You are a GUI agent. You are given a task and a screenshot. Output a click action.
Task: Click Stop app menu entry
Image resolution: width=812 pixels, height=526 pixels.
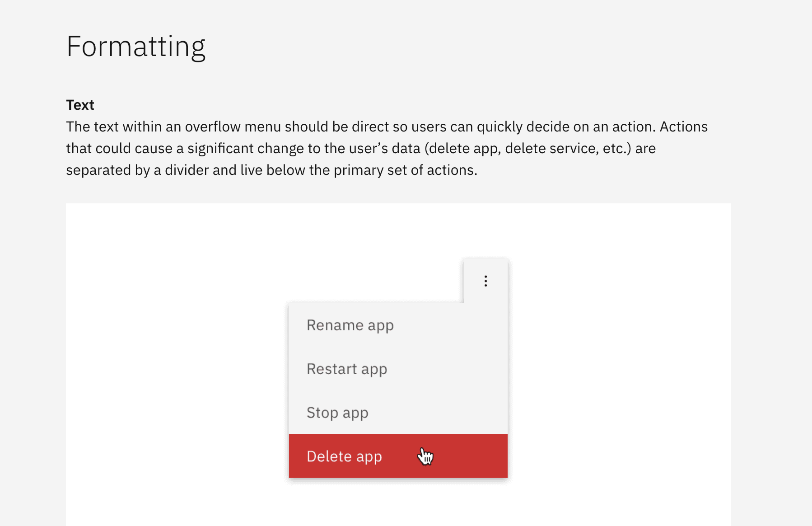pyautogui.click(x=337, y=413)
